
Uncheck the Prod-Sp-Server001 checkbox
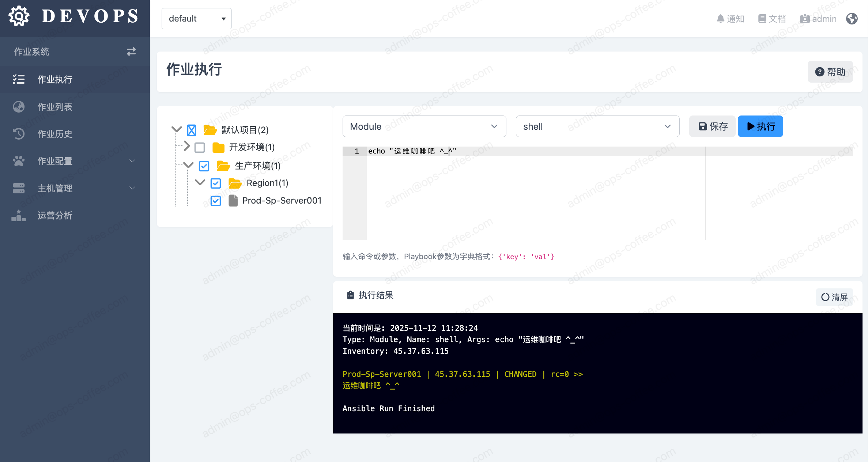(x=216, y=201)
